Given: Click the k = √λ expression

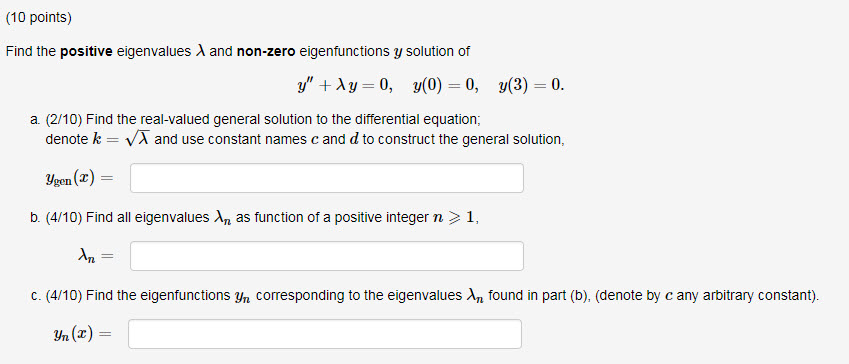Looking at the screenshot, I should click(121, 139).
